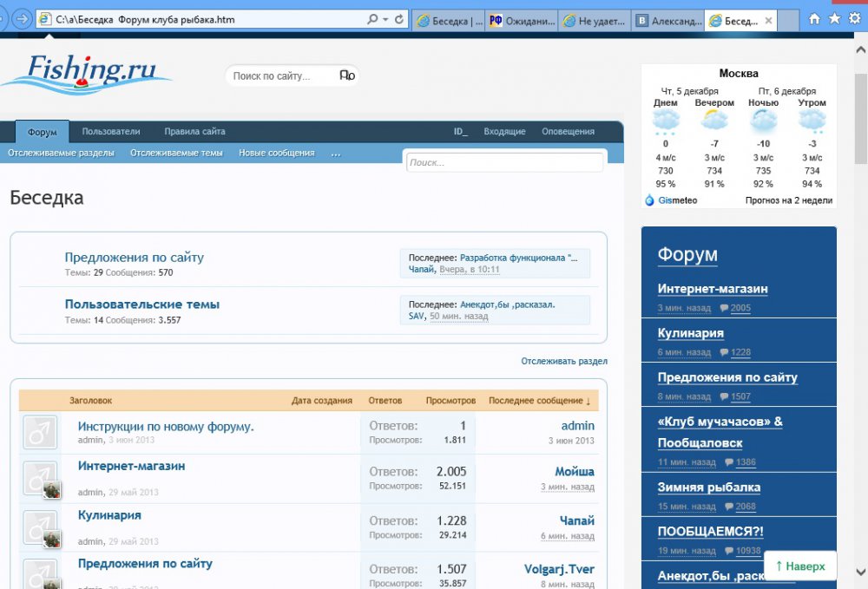Refresh the page with reload icon
868x589 pixels.
(398, 19)
